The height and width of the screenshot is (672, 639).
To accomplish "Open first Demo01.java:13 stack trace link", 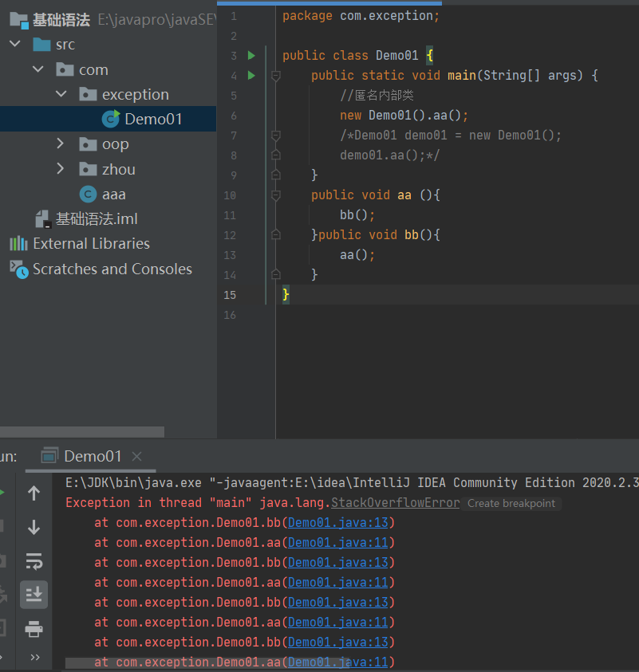I will [x=338, y=522].
